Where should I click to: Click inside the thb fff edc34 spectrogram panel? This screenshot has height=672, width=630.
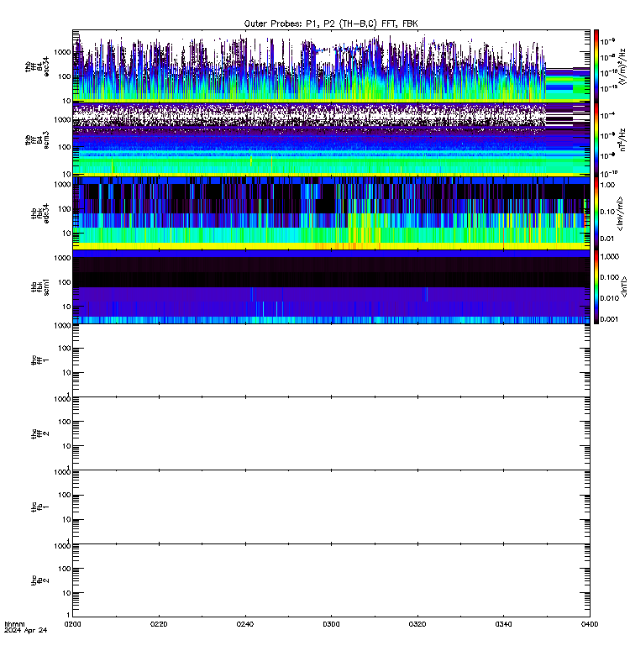331,66
